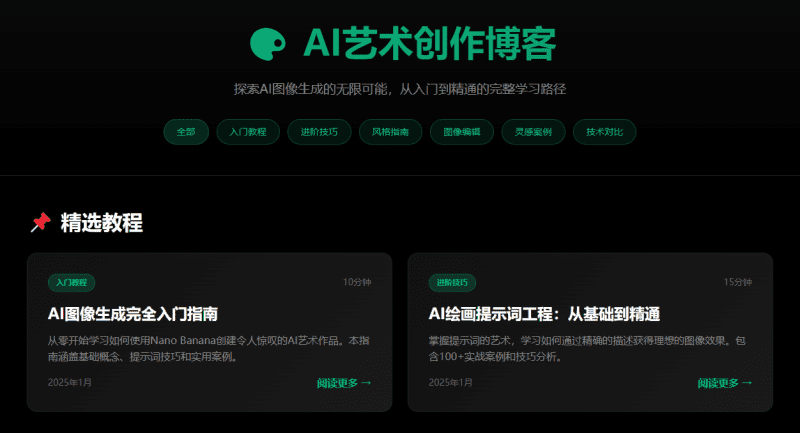Image resolution: width=800 pixels, height=433 pixels.
Task: Select the 灵感案例 filter tab
Action: 533,132
